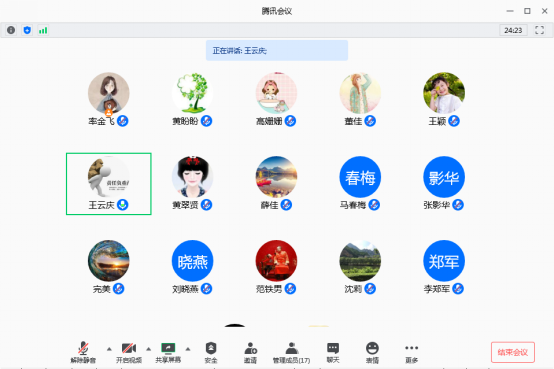Click muted mic icon beside 张影华
Screen dimensions: 554x369
pyautogui.click(x=458, y=205)
